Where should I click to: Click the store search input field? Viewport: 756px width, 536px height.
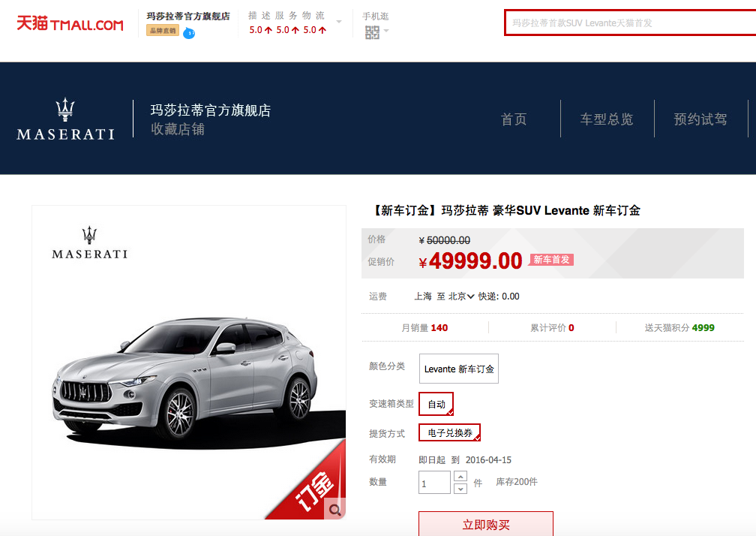628,23
